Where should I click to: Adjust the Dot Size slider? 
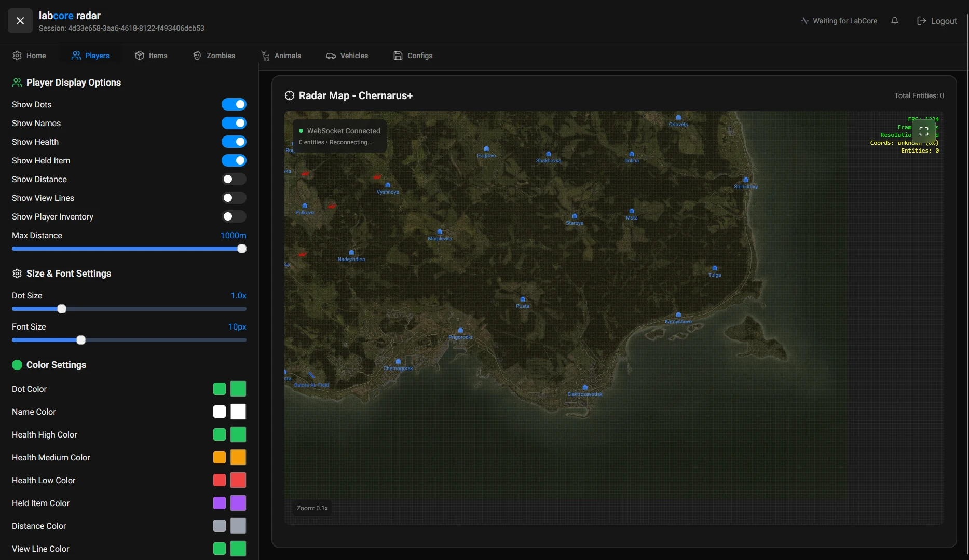coord(129,309)
